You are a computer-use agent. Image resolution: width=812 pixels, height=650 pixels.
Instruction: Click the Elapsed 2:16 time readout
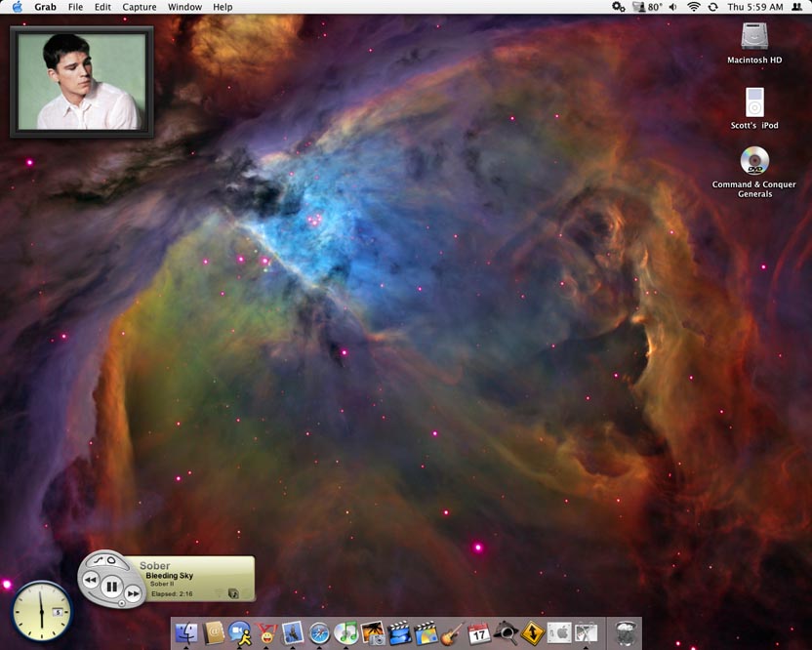tap(172, 593)
